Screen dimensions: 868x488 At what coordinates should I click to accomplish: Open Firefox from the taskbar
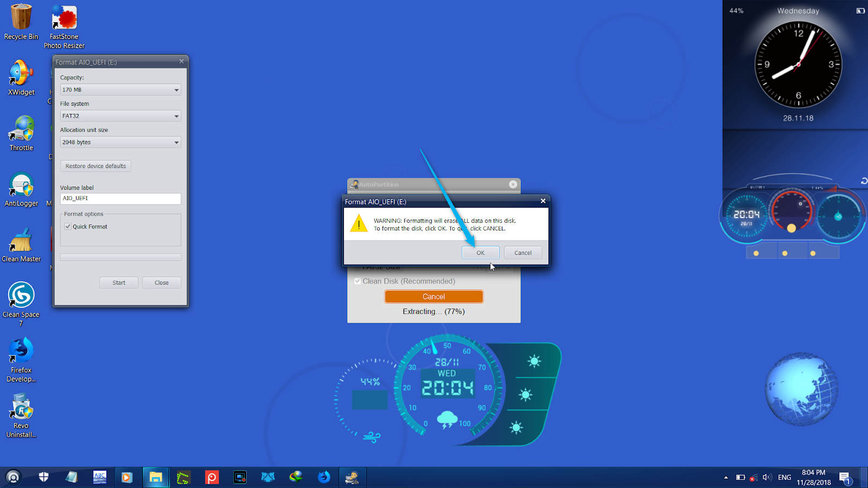324,477
